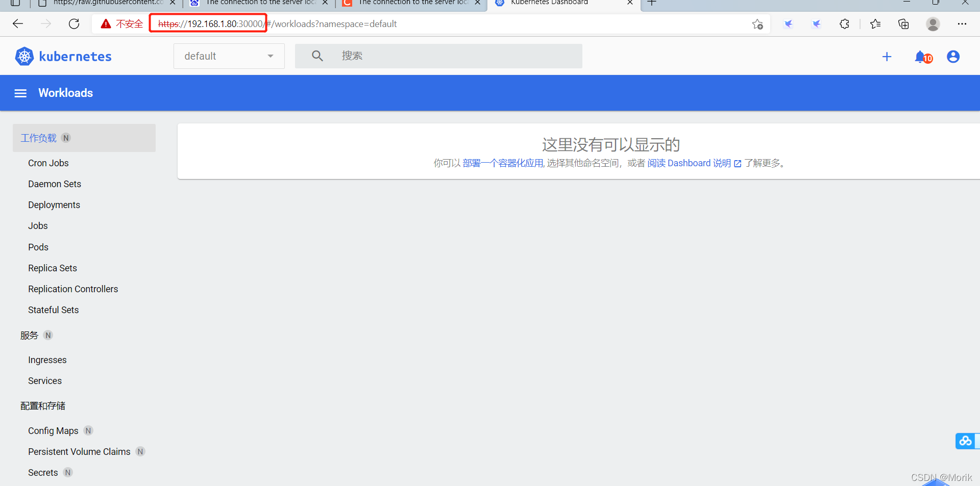The width and height of the screenshot is (980, 486).
Task: Open dashboard user account icon
Action: (953, 57)
